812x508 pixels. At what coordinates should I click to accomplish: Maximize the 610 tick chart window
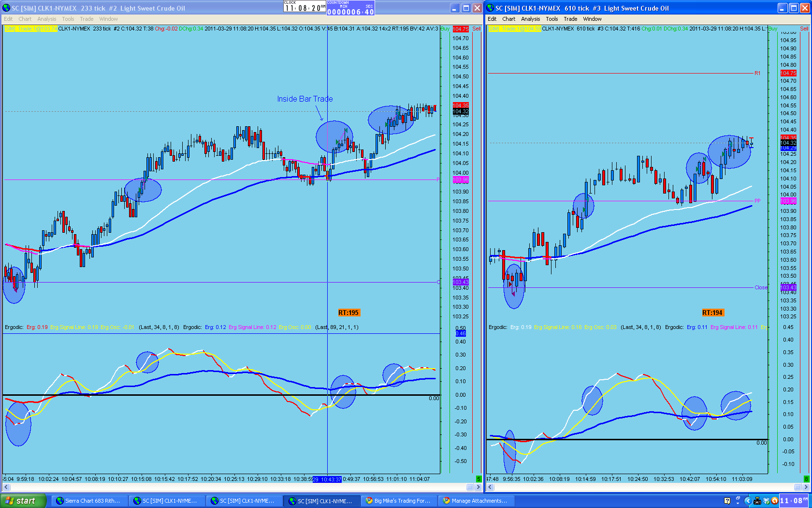794,8
